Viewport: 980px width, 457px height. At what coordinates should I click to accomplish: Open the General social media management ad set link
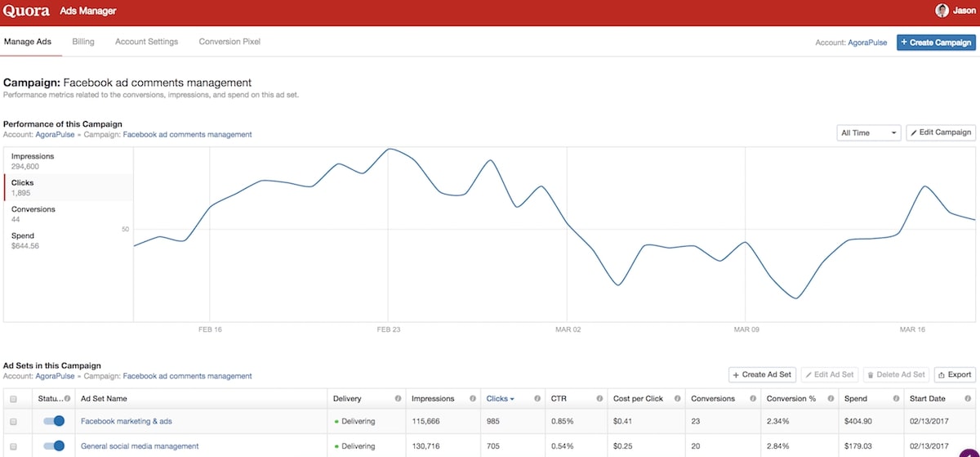point(140,446)
